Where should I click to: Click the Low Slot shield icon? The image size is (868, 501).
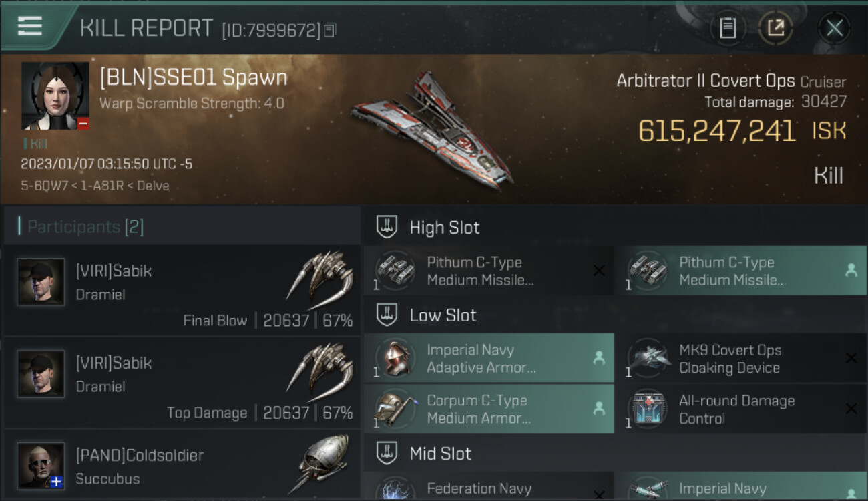pyautogui.click(x=387, y=315)
